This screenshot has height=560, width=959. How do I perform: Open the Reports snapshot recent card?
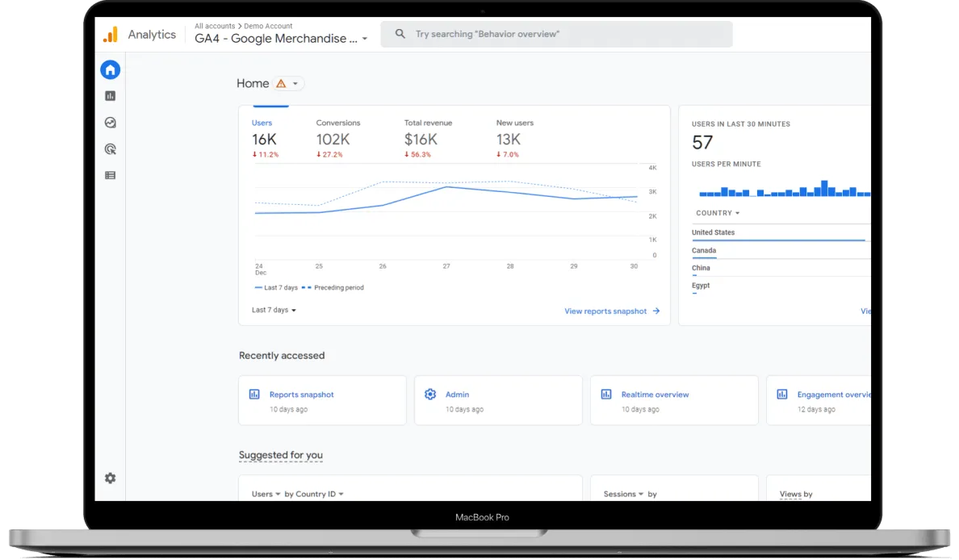322,400
